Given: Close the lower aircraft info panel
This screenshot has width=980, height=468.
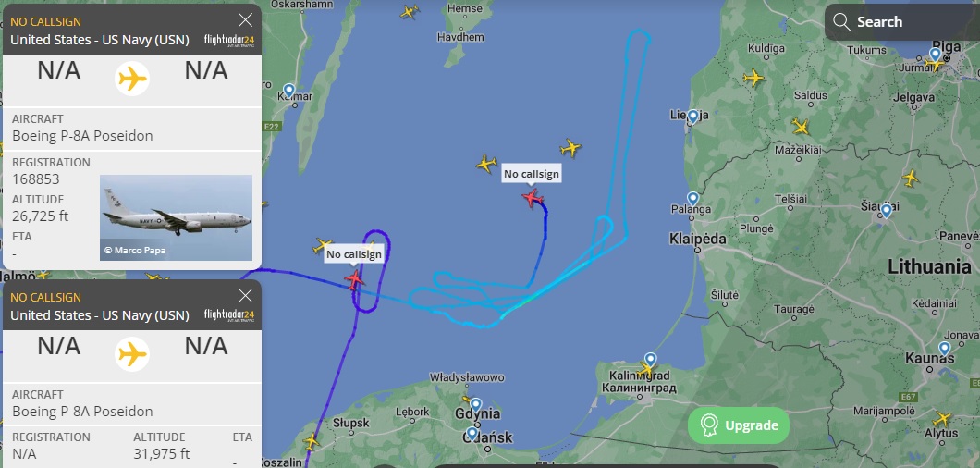Looking at the screenshot, I should tap(246, 296).
